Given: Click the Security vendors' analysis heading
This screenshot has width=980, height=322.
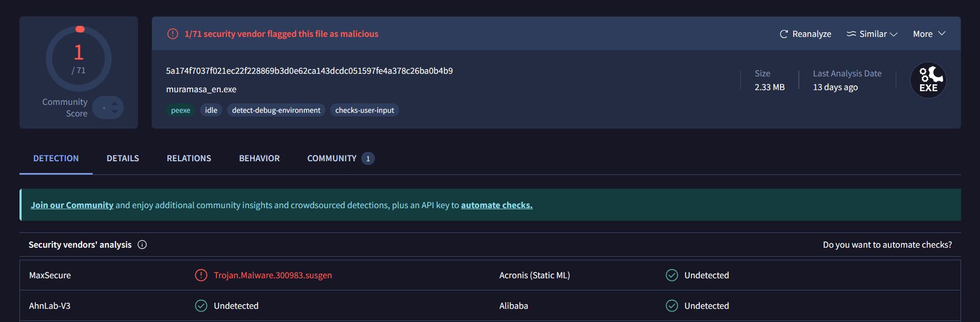Looking at the screenshot, I should (80, 245).
